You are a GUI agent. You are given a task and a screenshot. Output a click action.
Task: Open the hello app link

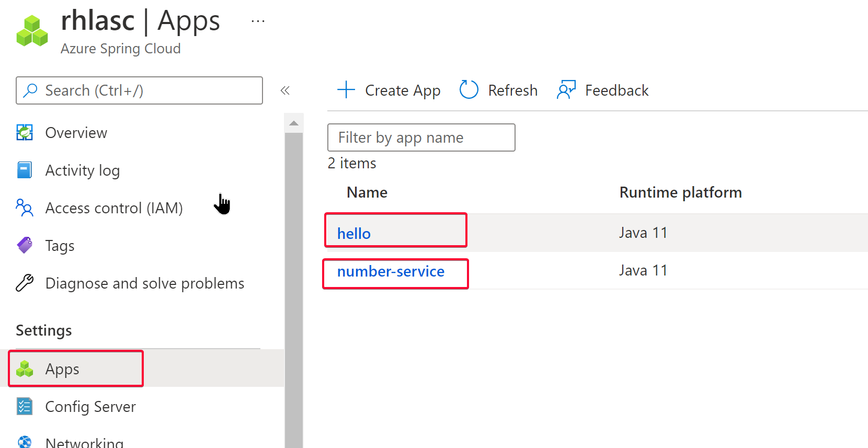tap(354, 233)
